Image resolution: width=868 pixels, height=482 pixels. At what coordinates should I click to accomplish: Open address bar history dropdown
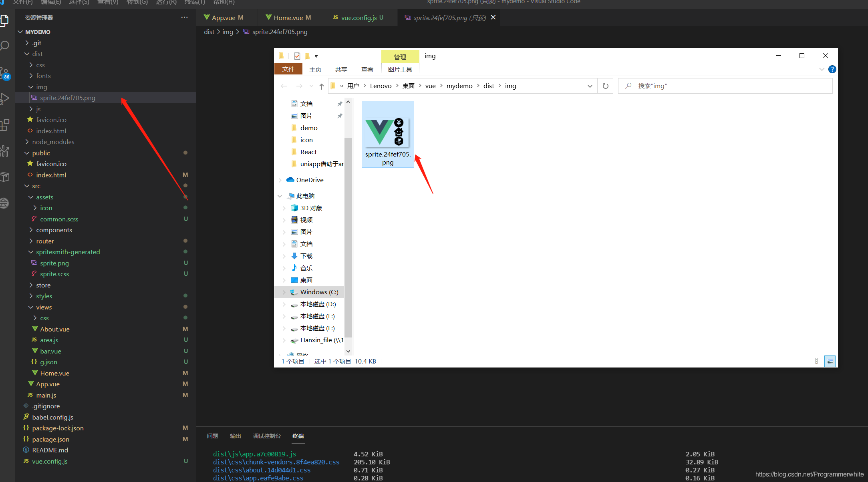[x=590, y=86]
